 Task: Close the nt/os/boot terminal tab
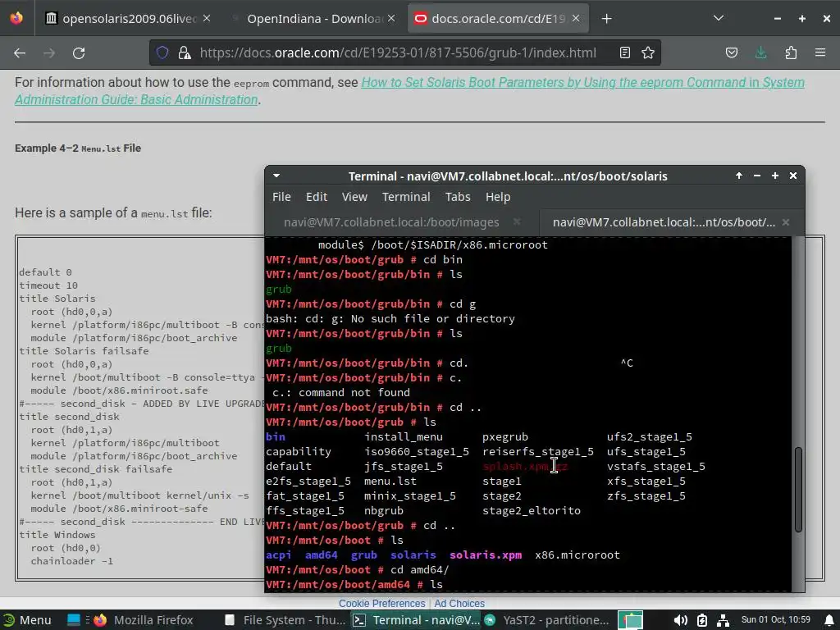point(785,221)
